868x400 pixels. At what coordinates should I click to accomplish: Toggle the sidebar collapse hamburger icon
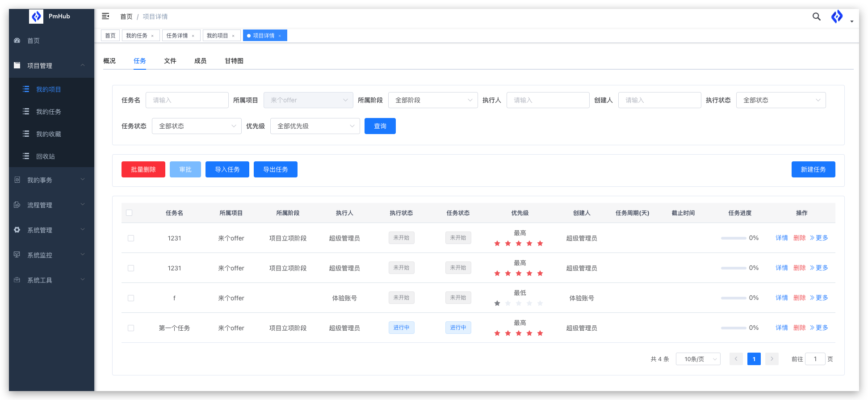point(105,16)
